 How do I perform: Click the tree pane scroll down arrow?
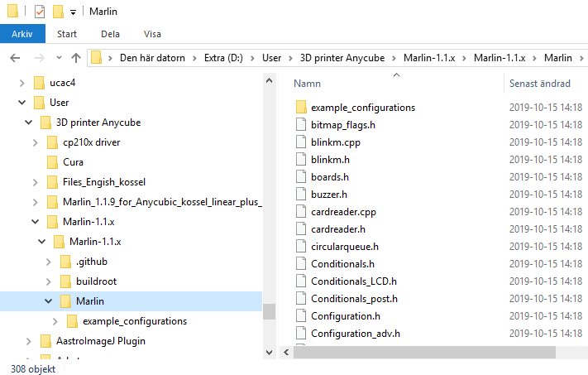point(270,352)
